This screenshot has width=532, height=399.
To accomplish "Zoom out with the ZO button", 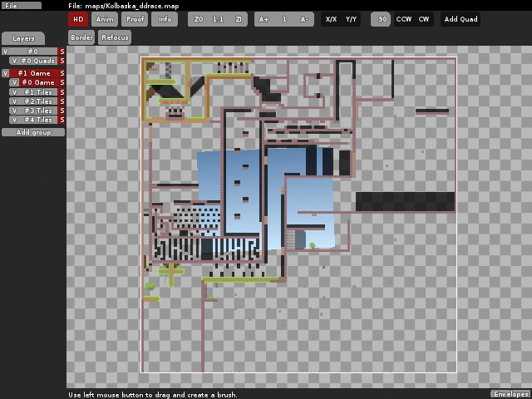I will point(198,19).
